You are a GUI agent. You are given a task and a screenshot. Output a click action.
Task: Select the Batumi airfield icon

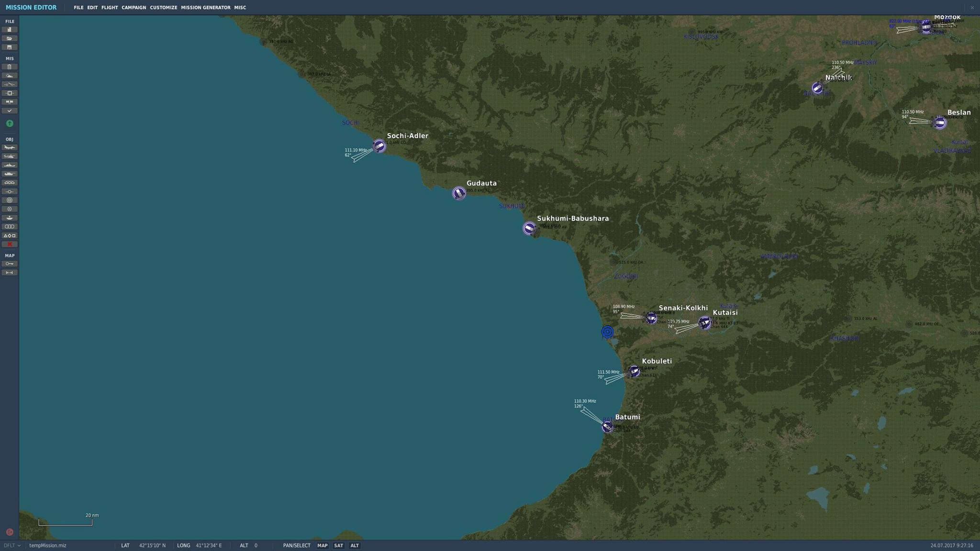coord(607,426)
